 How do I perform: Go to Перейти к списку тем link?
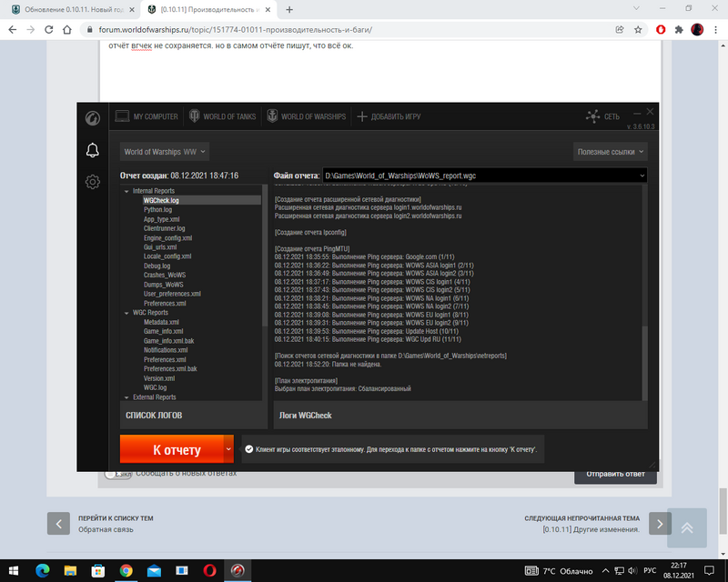coord(116,518)
